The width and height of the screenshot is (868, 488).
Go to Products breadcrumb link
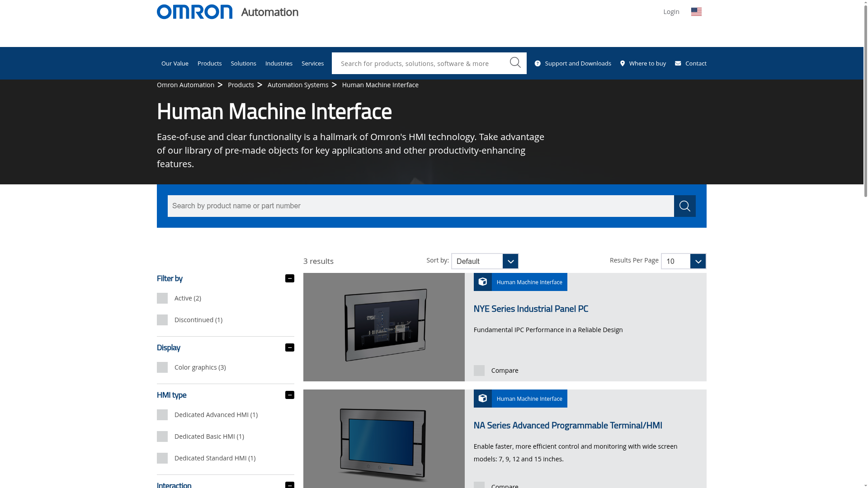pos(241,85)
